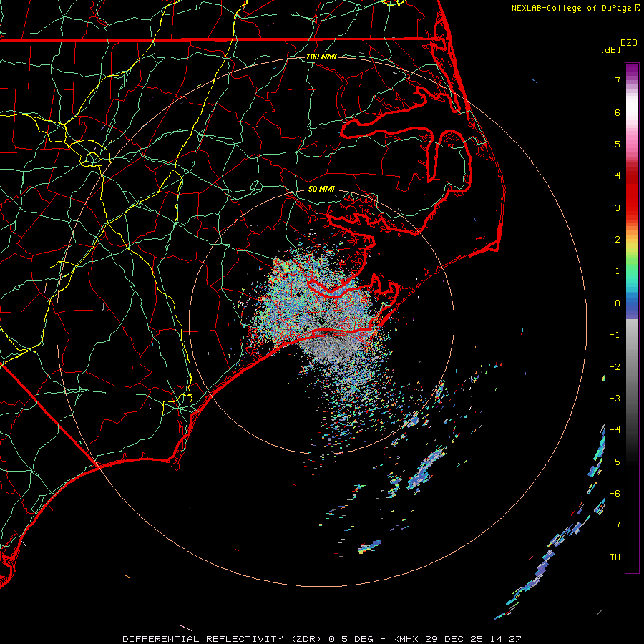Click the 1 dB tick label on the scale
The height and width of the screenshot is (644, 644).
[618, 271]
